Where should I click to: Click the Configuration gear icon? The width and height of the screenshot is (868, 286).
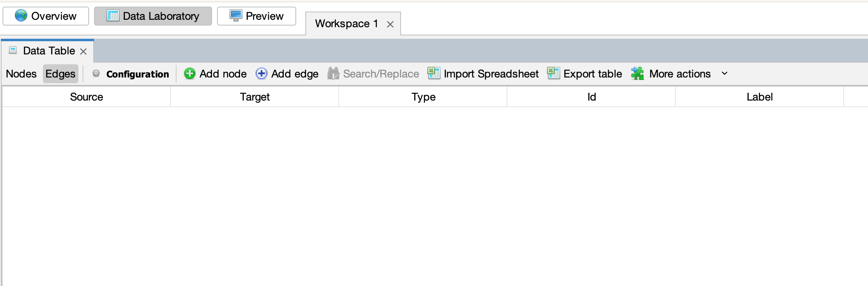tap(96, 73)
